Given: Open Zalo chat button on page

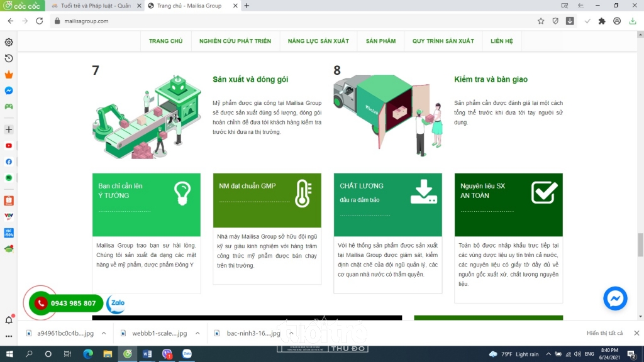Looking at the screenshot, I should (x=116, y=304).
